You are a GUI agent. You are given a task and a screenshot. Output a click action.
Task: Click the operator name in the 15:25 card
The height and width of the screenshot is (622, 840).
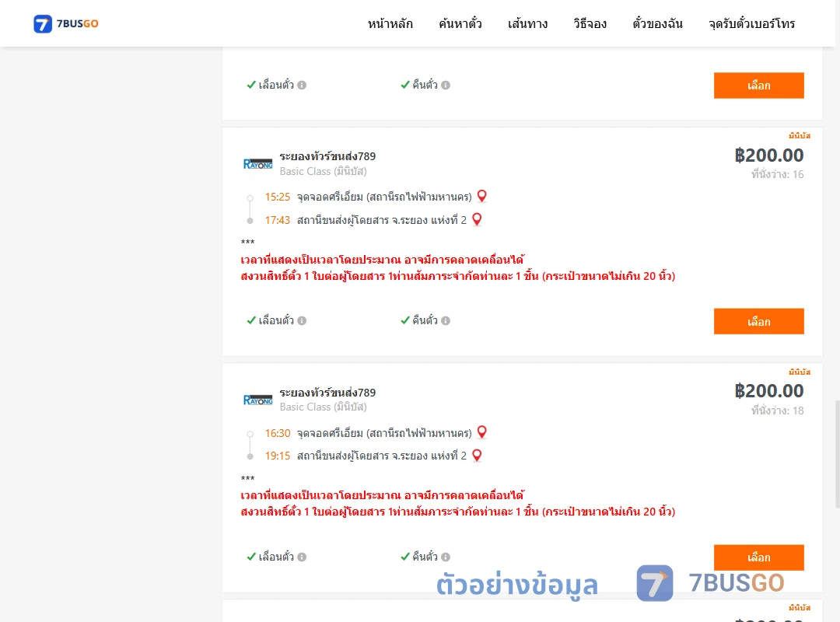327,156
